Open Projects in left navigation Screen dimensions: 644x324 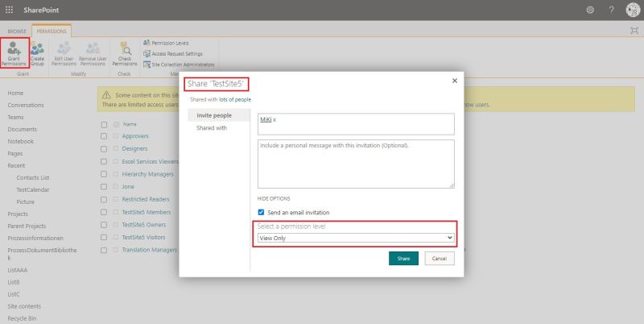point(18,214)
